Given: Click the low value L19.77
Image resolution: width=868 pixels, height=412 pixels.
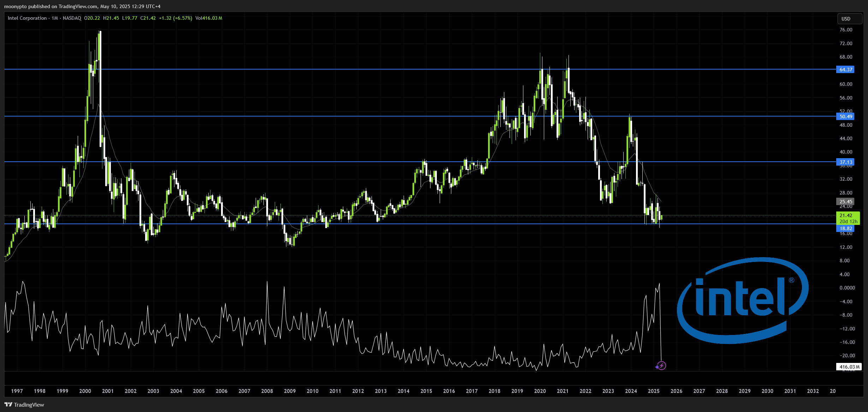Looking at the screenshot, I should 130,18.
